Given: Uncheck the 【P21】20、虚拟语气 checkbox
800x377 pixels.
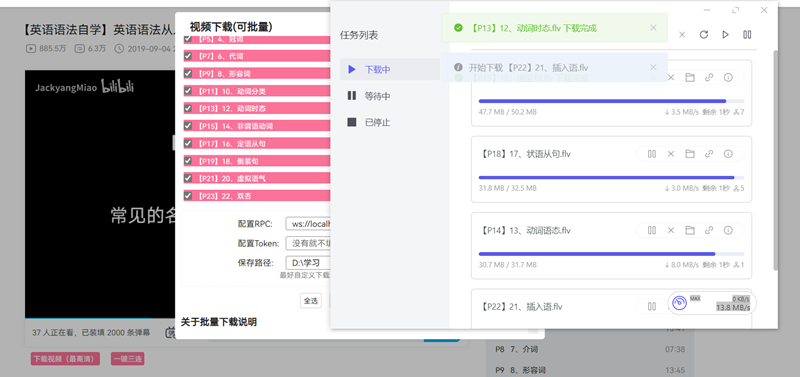Looking at the screenshot, I should 188,178.
